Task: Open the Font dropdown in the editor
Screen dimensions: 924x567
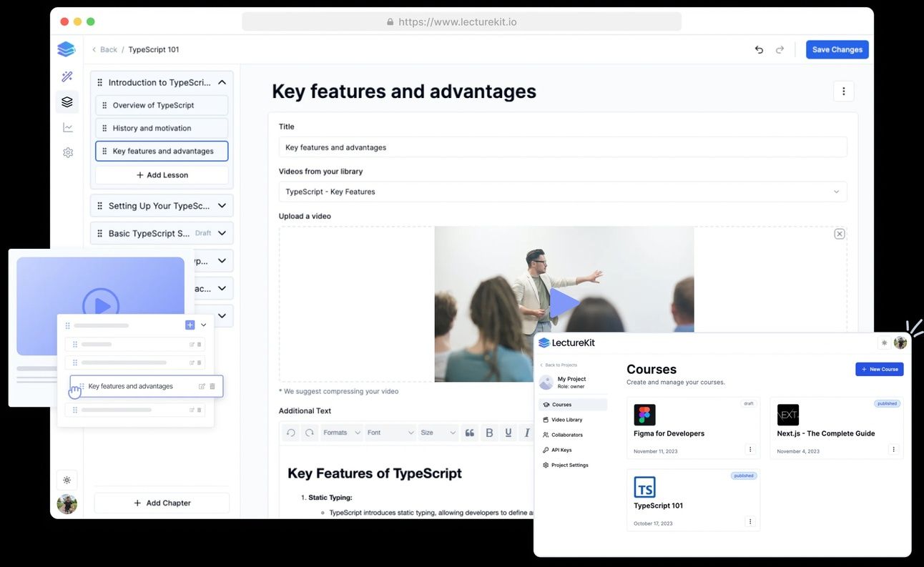Action: [x=390, y=433]
